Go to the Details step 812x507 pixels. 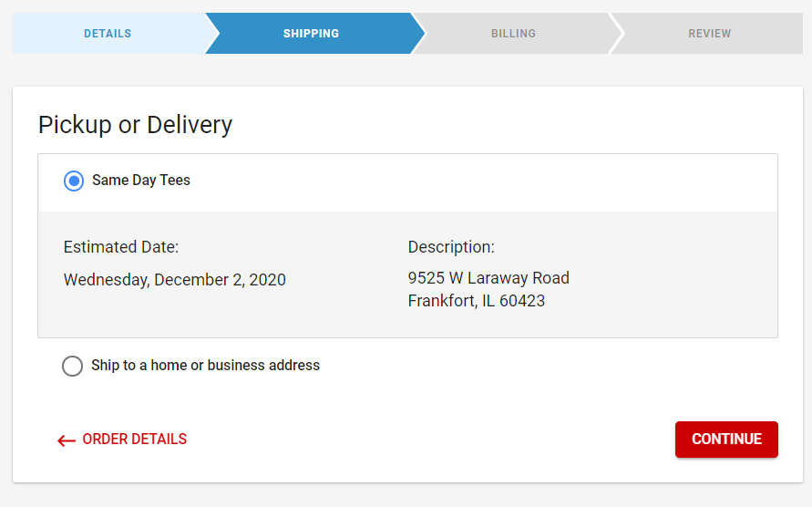point(108,34)
